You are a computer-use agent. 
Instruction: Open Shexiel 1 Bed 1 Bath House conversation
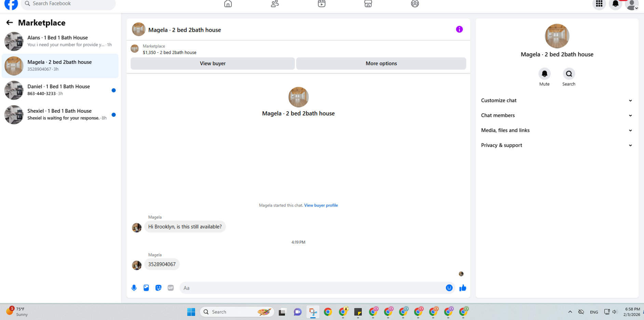[60, 115]
